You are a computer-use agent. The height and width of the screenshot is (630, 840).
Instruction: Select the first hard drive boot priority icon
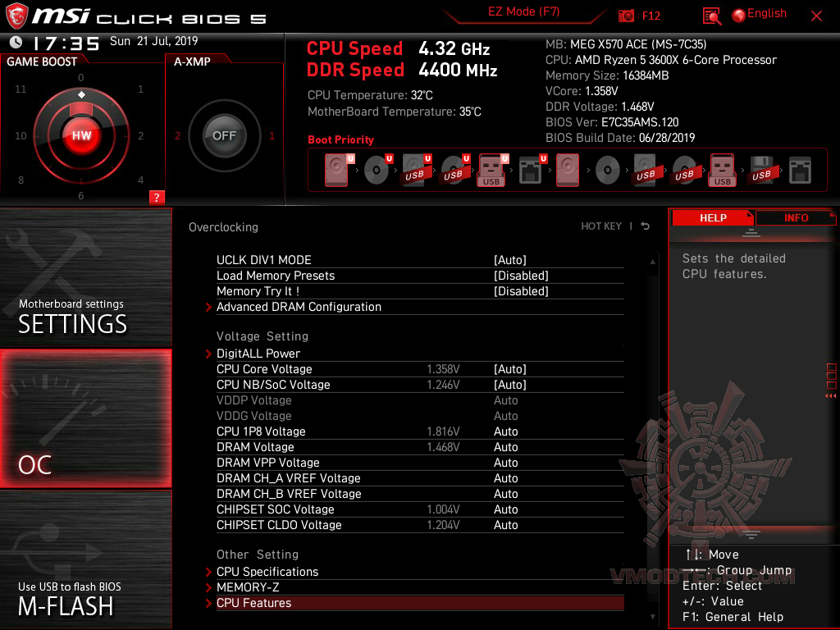[x=336, y=170]
